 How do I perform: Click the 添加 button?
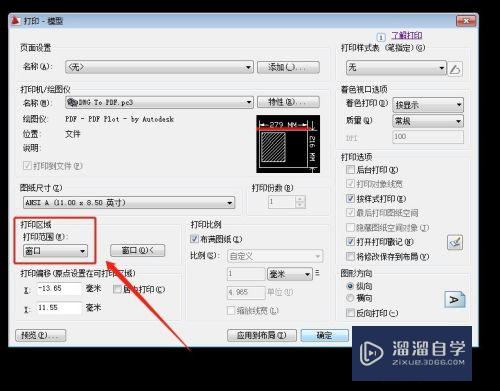coord(288,67)
